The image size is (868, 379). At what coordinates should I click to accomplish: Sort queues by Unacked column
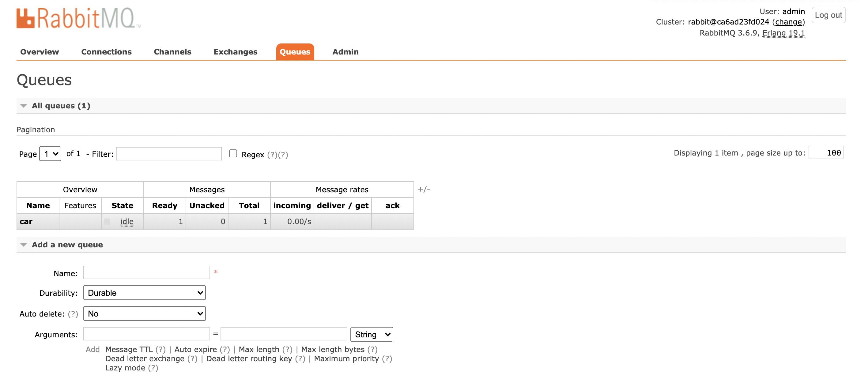pos(207,205)
